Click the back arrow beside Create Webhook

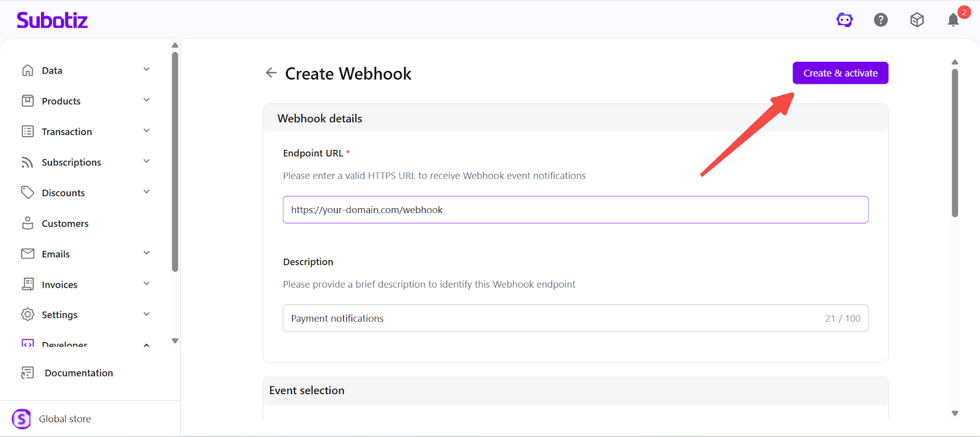[271, 73]
